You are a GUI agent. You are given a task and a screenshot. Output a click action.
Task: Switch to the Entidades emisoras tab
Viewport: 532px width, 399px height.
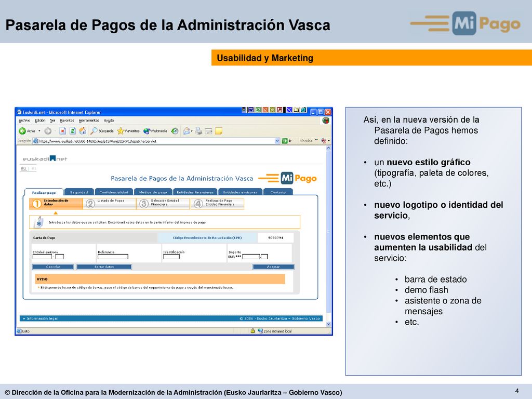240,192
